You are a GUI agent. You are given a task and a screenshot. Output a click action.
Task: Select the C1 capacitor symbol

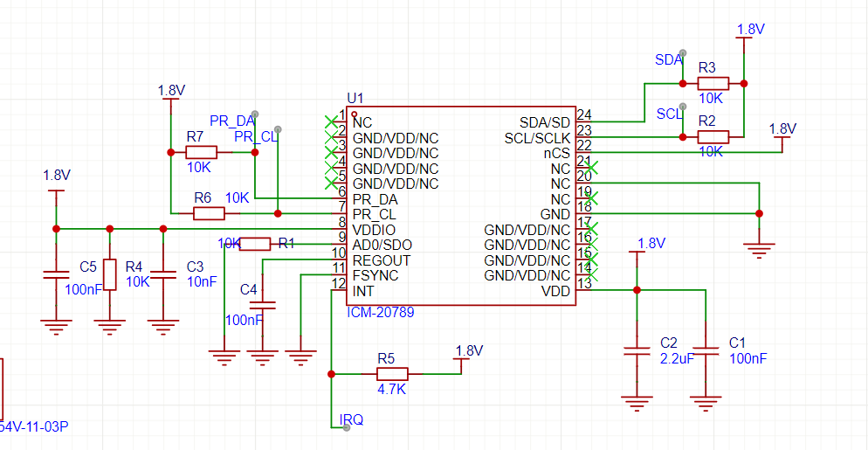click(706, 350)
